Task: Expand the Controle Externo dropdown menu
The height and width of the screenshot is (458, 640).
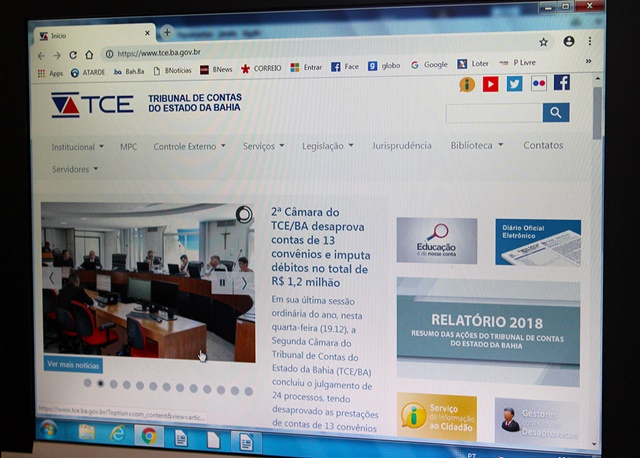Action: (x=189, y=147)
